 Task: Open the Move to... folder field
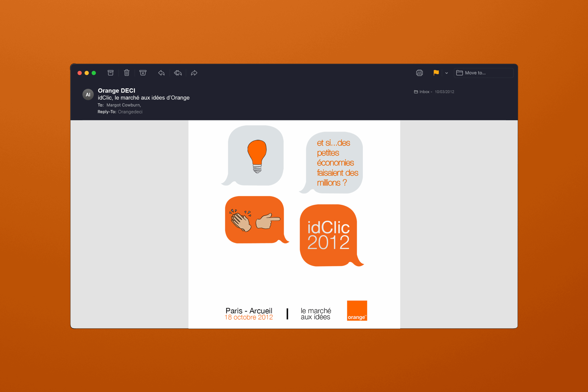tap(483, 73)
